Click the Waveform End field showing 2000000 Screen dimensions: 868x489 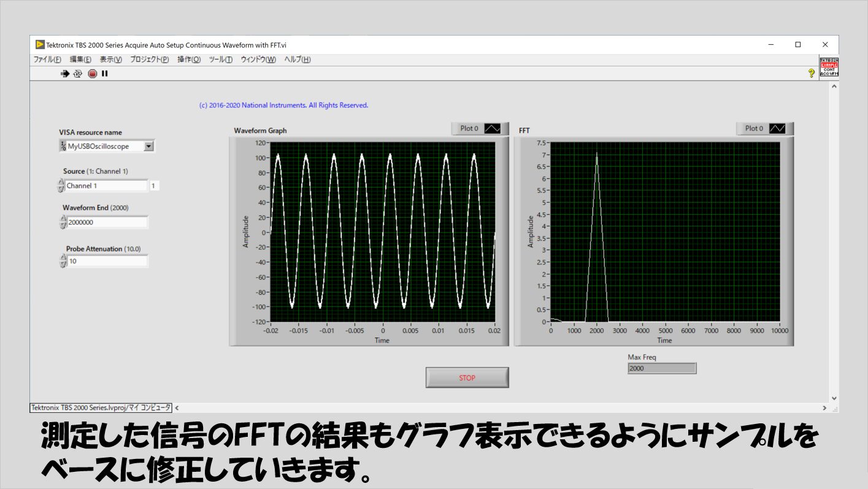tap(107, 222)
